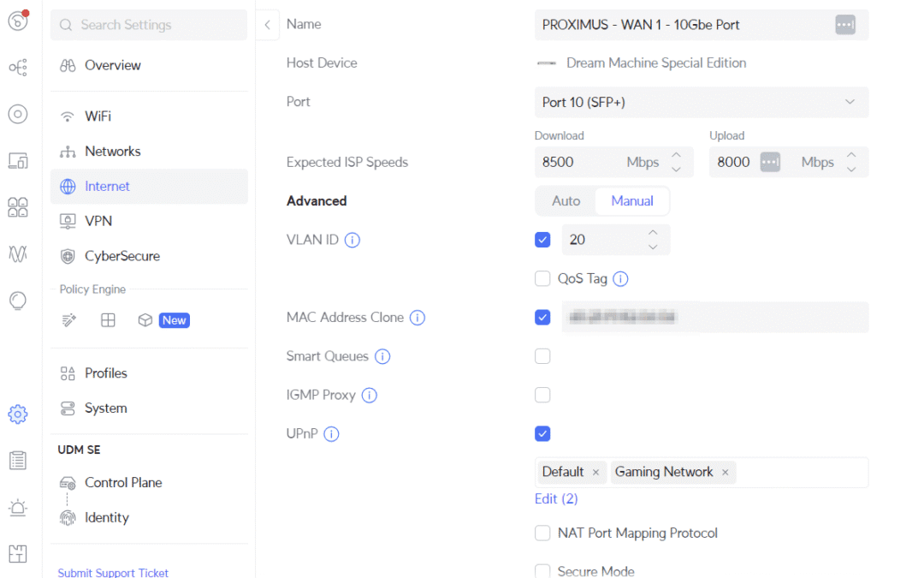The width and height of the screenshot is (924, 578).
Task: Uncheck the UPnP checkbox
Action: [542, 433]
